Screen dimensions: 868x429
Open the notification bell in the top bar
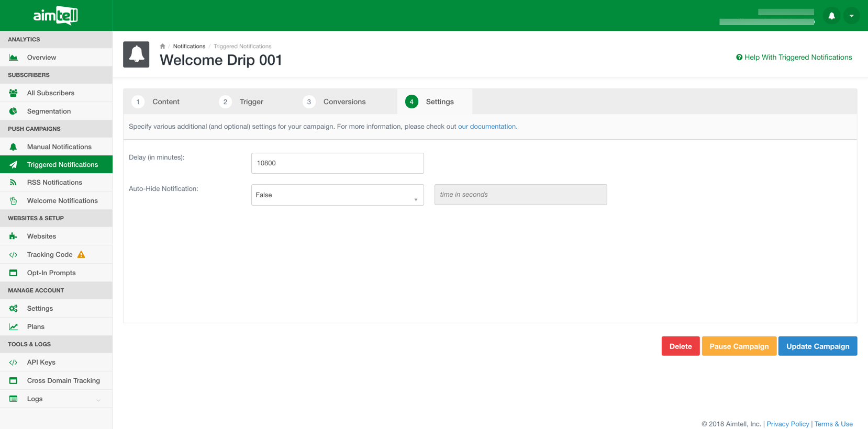click(831, 16)
